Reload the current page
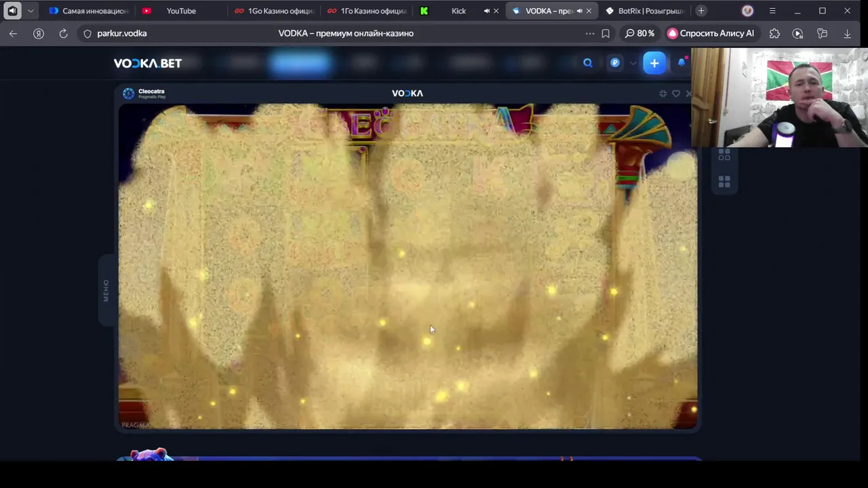868x488 pixels. coord(63,33)
